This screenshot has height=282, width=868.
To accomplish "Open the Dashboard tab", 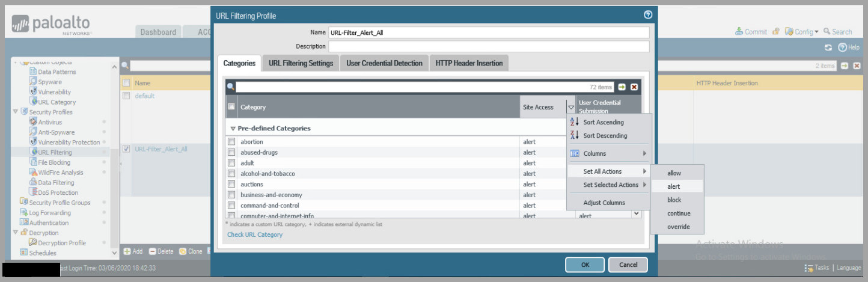I will (x=158, y=32).
